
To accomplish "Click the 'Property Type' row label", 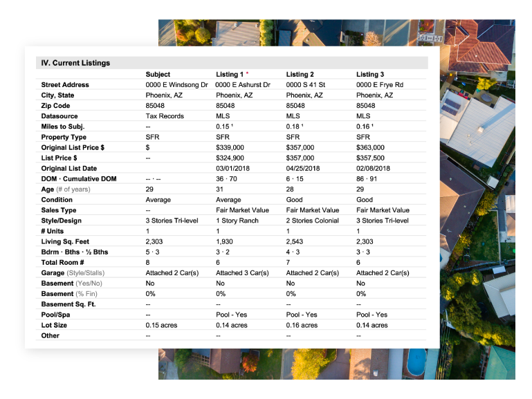I will point(64,137).
